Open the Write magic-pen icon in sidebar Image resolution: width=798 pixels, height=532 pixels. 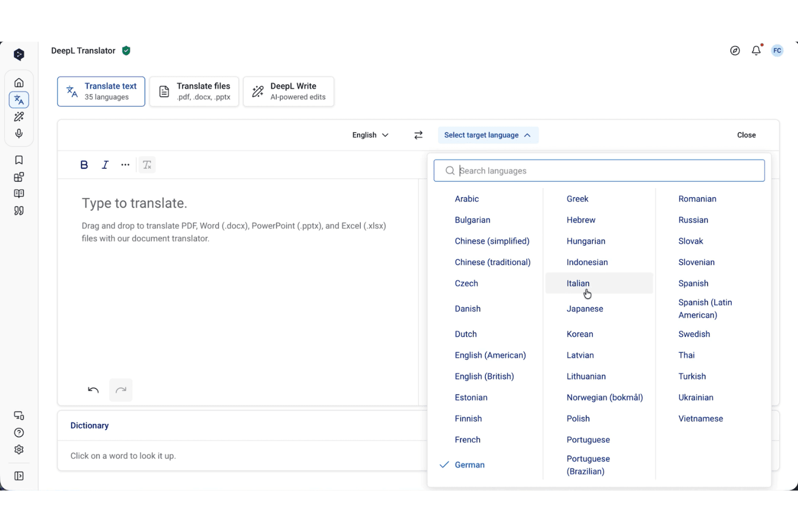tap(19, 116)
